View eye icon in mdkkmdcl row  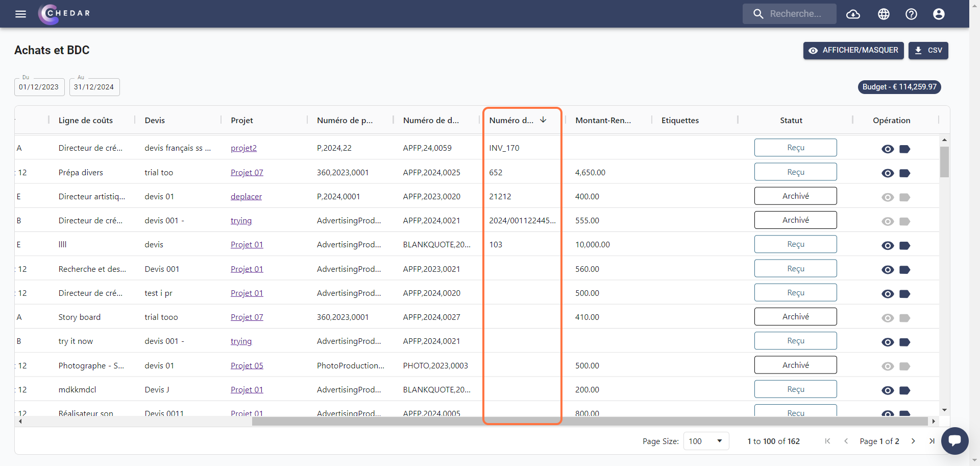tap(888, 390)
